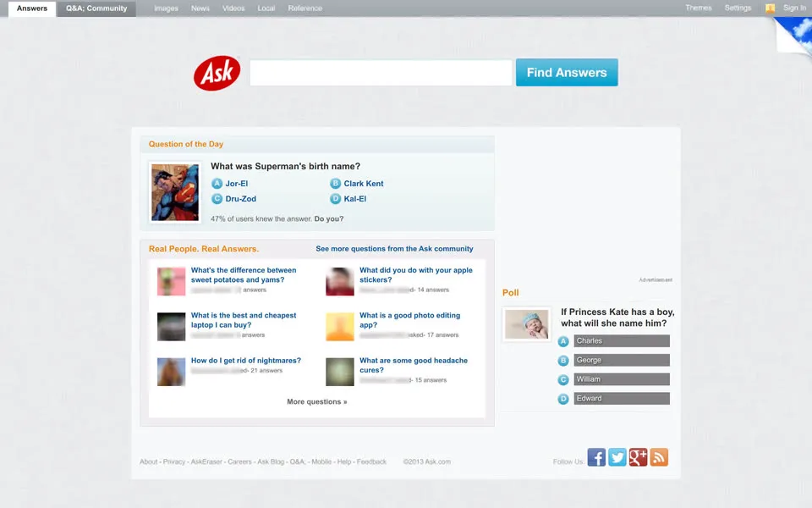The height and width of the screenshot is (508, 812).
Task: Vote Edward in the poll
Action: 622,398
